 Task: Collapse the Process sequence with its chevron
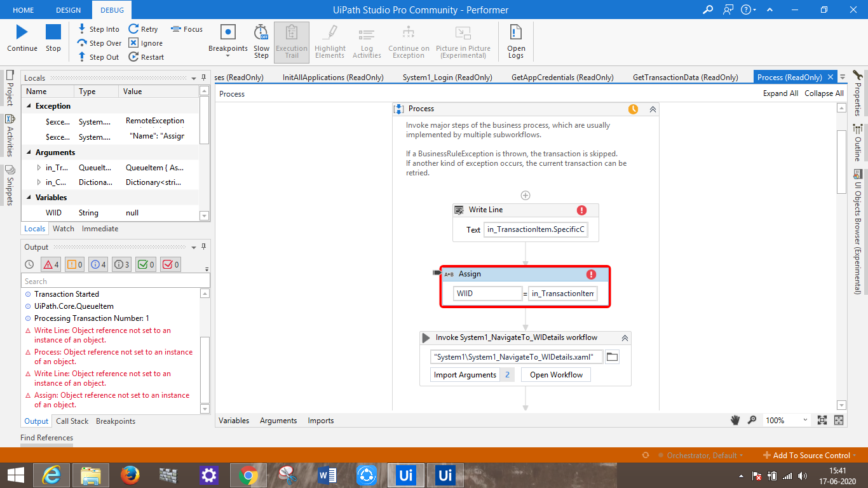coord(652,109)
